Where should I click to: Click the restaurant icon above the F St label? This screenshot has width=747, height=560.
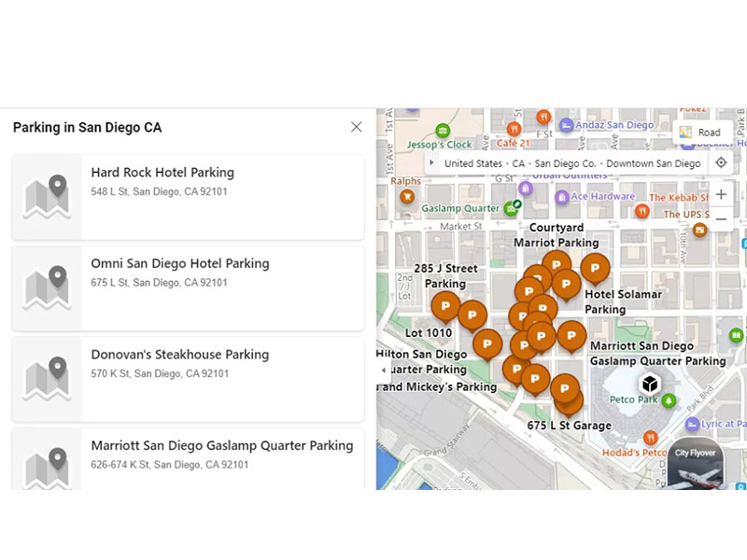pos(543,117)
